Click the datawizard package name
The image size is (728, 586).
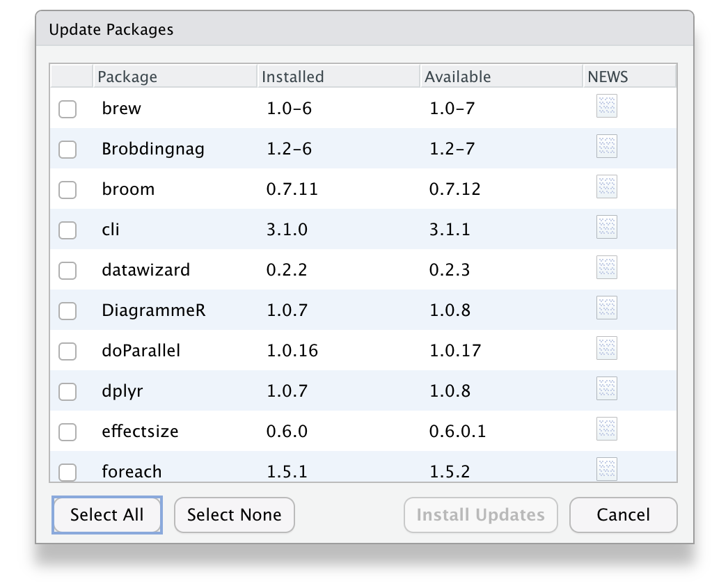pyautogui.click(x=145, y=270)
